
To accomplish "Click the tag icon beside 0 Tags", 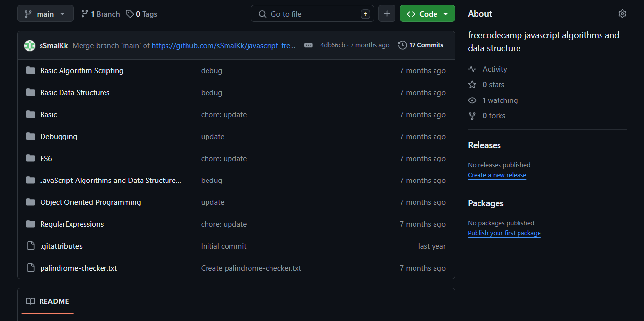I will click(x=130, y=14).
